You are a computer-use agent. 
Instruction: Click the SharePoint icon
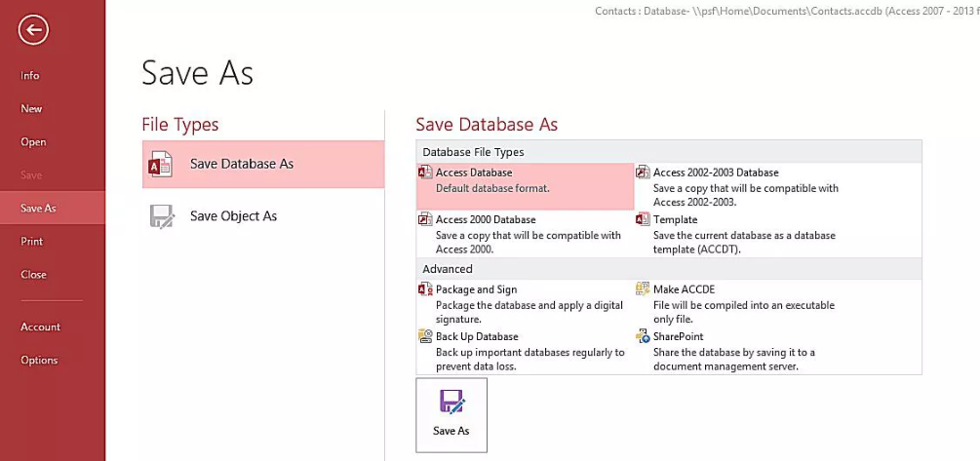643,336
